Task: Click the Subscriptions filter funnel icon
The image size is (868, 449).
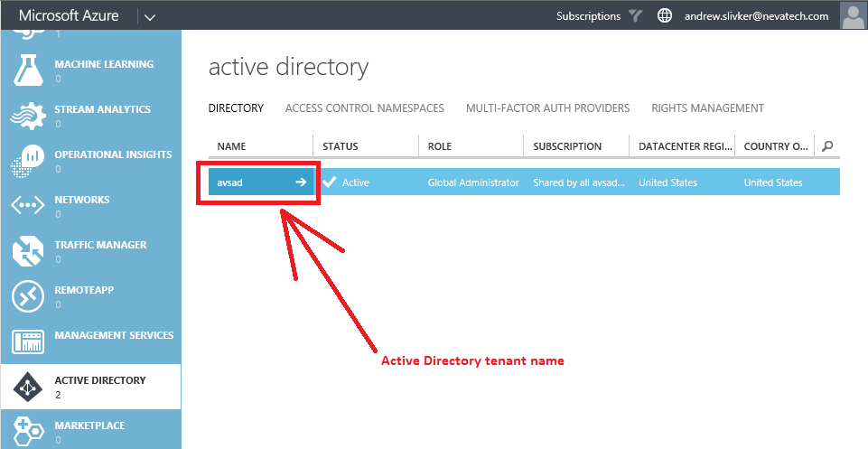Action: click(636, 16)
